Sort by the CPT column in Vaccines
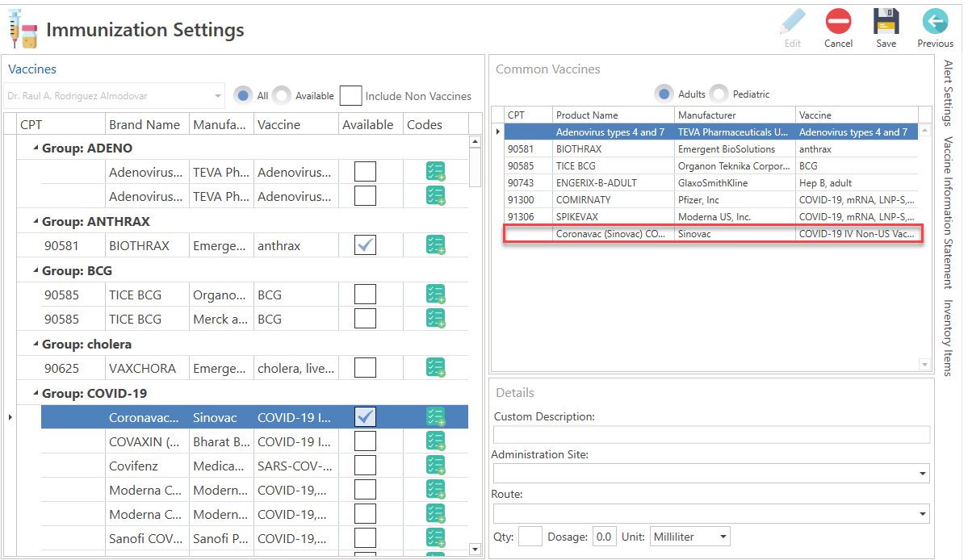968x560 pixels. [61, 124]
